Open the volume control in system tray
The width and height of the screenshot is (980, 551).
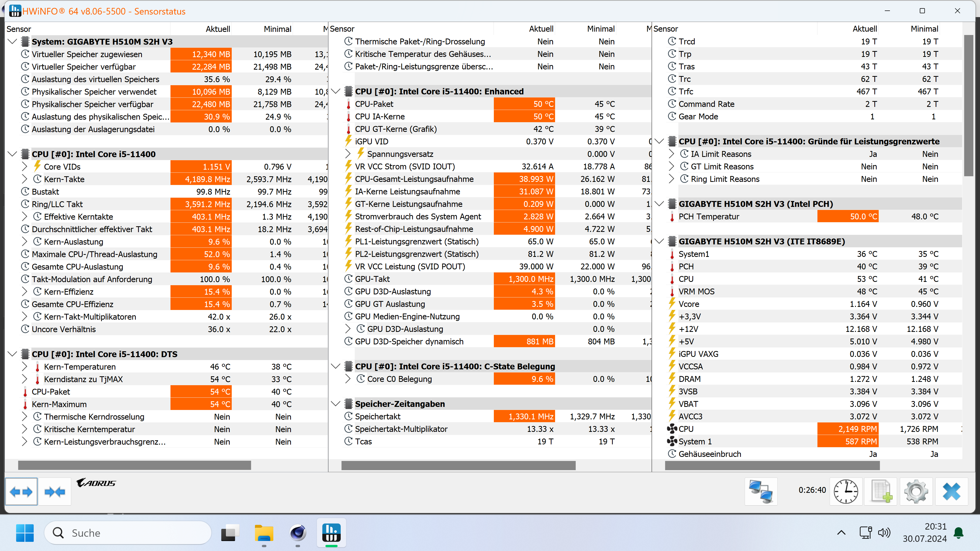[x=884, y=533]
